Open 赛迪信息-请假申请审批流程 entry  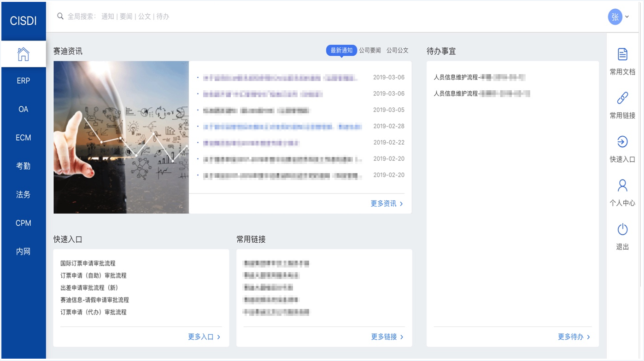point(94,300)
